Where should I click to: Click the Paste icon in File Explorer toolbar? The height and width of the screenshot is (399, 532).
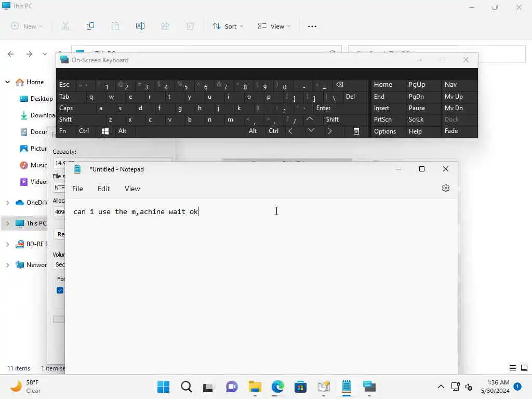click(x=115, y=26)
